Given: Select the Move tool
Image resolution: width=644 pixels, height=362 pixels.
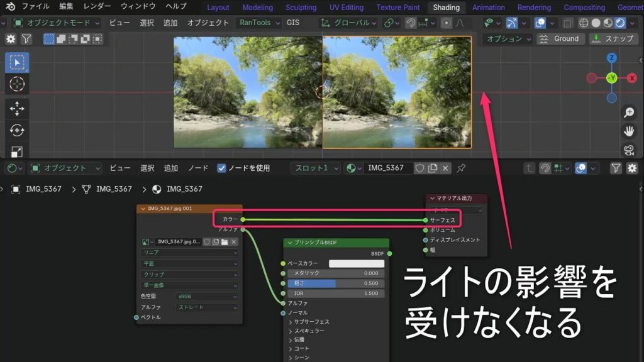Looking at the screenshot, I should [x=17, y=108].
